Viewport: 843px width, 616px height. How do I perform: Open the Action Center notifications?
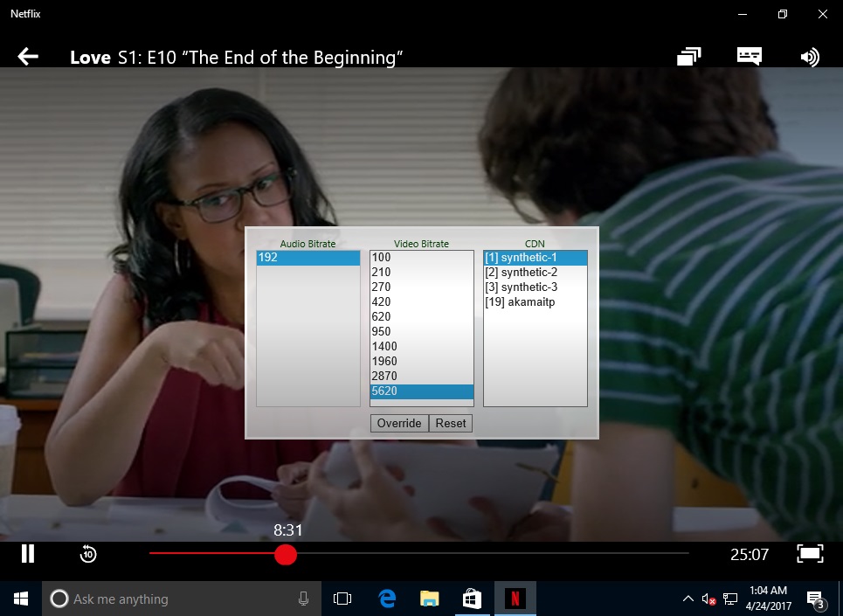coord(817,599)
